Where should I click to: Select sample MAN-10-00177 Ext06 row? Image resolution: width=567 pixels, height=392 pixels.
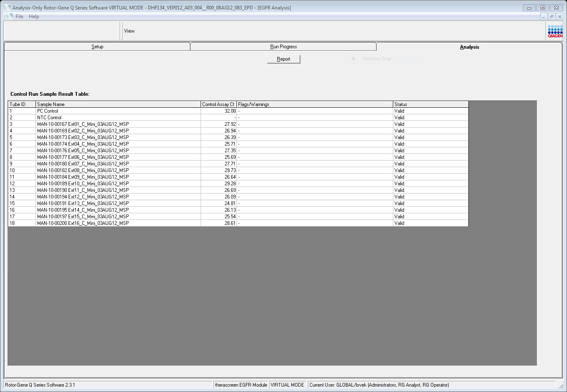click(x=238, y=157)
